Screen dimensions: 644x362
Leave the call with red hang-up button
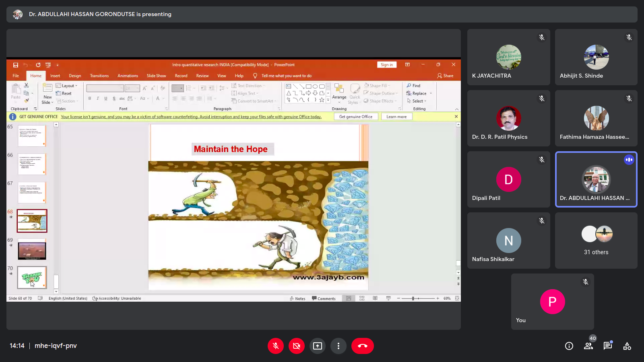363,346
